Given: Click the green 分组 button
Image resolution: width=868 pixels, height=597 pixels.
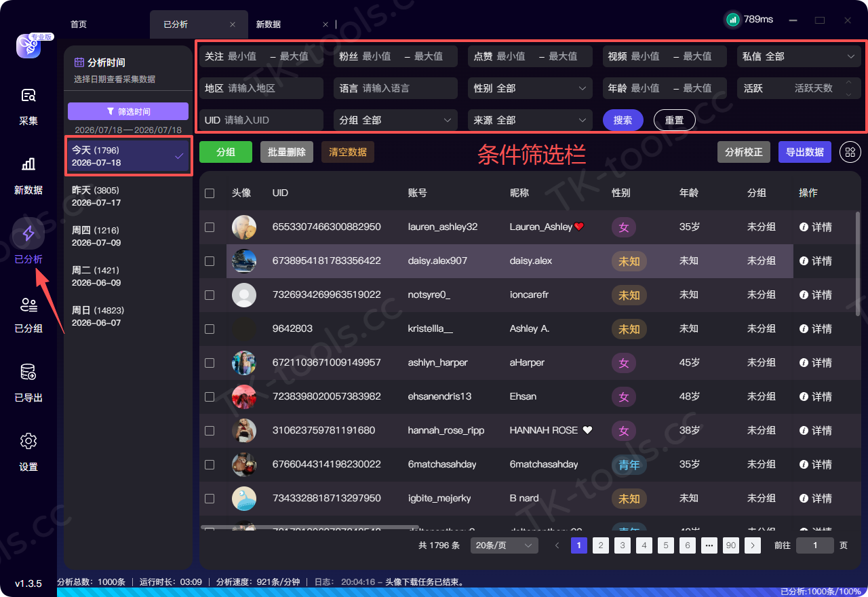Looking at the screenshot, I should pyautogui.click(x=226, y=152).
